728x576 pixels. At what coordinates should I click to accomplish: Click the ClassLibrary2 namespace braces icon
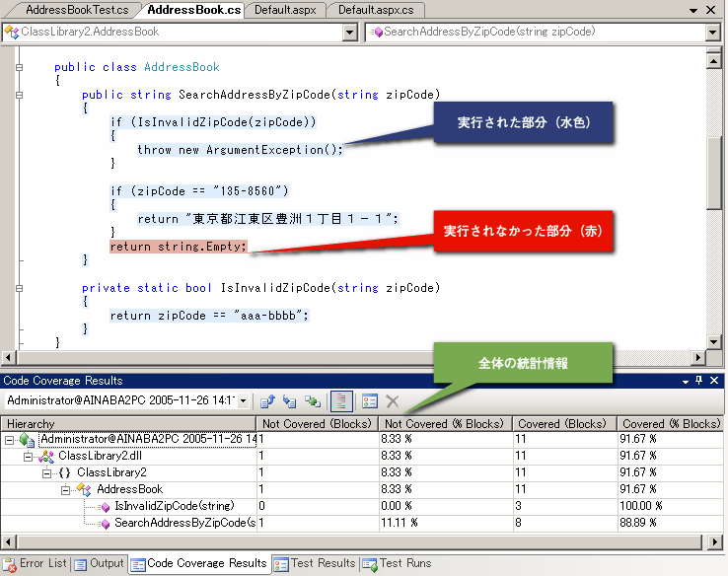click(65, 473)
